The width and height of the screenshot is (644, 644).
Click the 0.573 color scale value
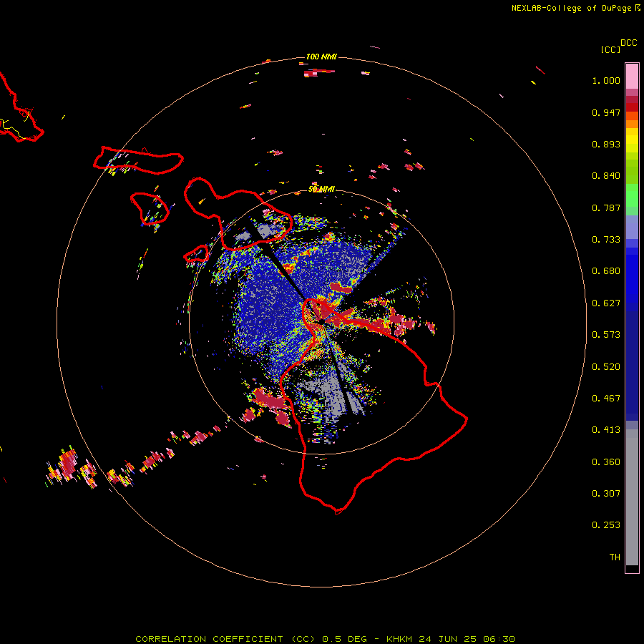tap(606, 335)
